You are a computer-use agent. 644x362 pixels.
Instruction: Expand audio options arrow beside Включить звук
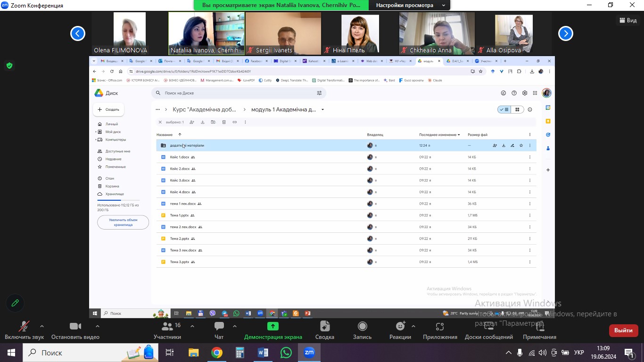[x=42, y=326]
